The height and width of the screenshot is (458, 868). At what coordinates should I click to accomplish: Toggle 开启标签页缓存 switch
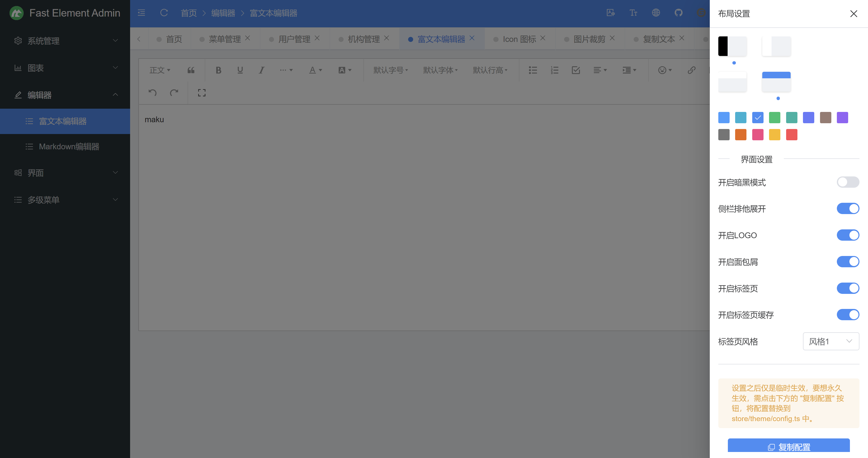pyautogui.click(x=848, y=314)
